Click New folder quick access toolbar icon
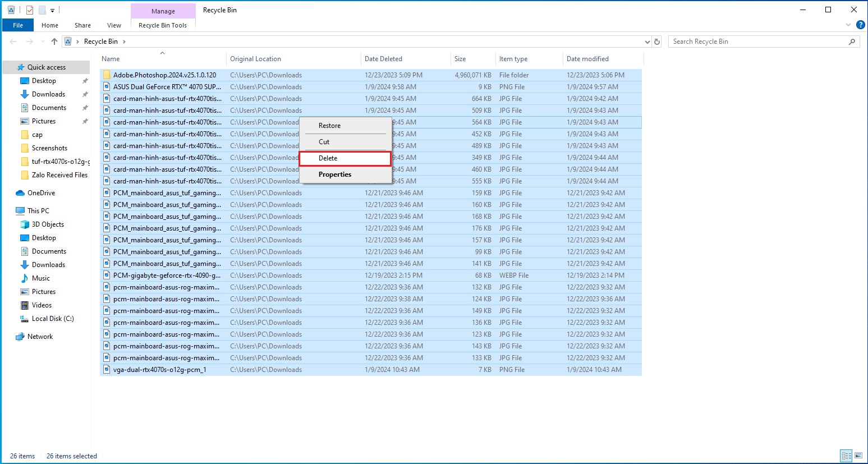Image resolution: width=868 pixels, height=464 pixels. pyautogui.click(x=42, y=10)
